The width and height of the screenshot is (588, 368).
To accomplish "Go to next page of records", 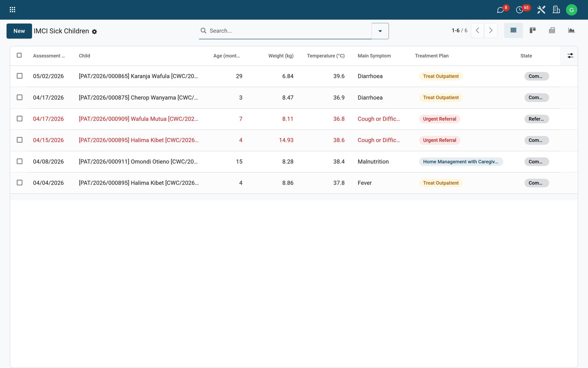I will pyautogui.click(x=491, y=31).
